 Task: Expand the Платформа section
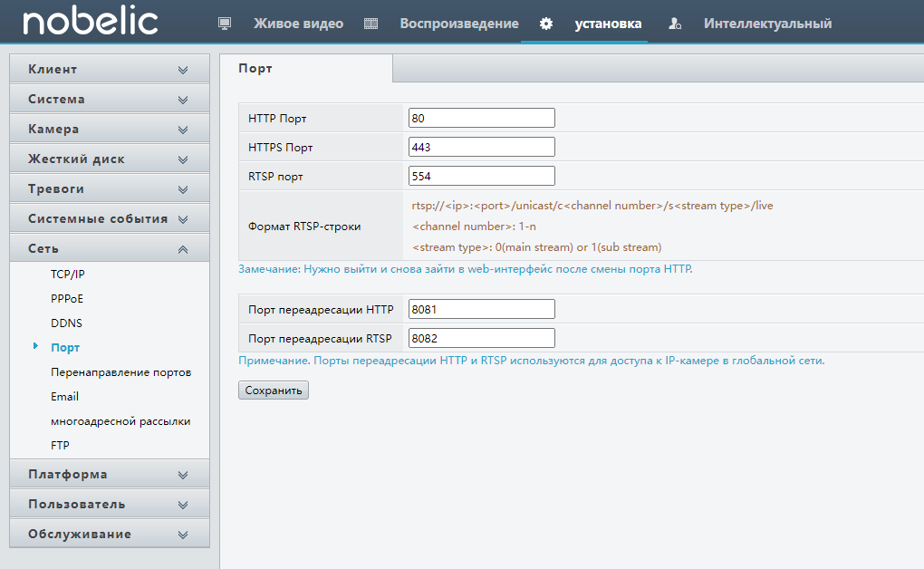pyautogui.click(x=110, y=475)
